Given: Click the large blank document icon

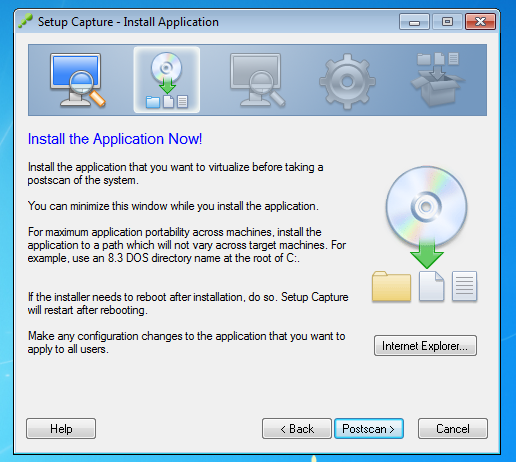Looking at the screenshot, I should (x=431, y=286).
